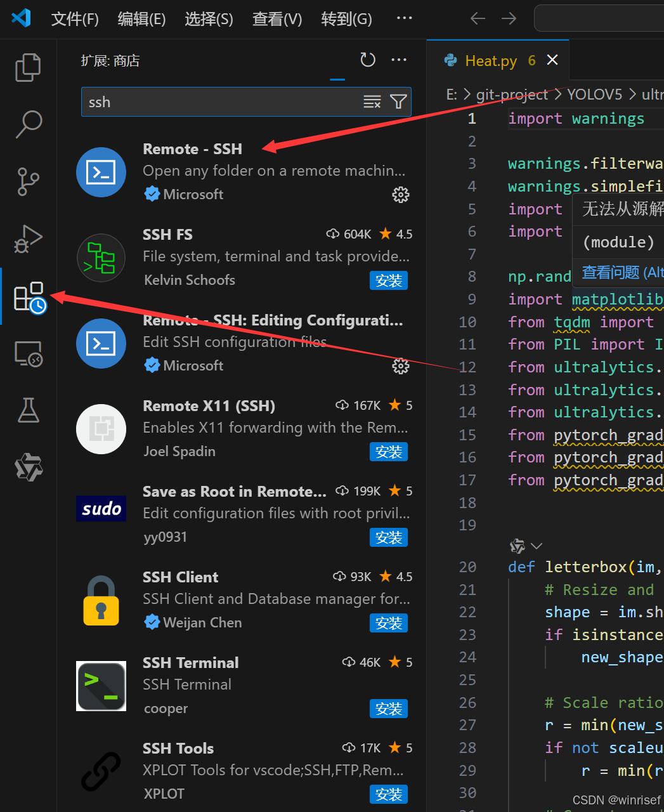Click line number 20 in gutter
The height and width of the screenshot is (812, 664).
pyautogui.click(x=467, y=567)
